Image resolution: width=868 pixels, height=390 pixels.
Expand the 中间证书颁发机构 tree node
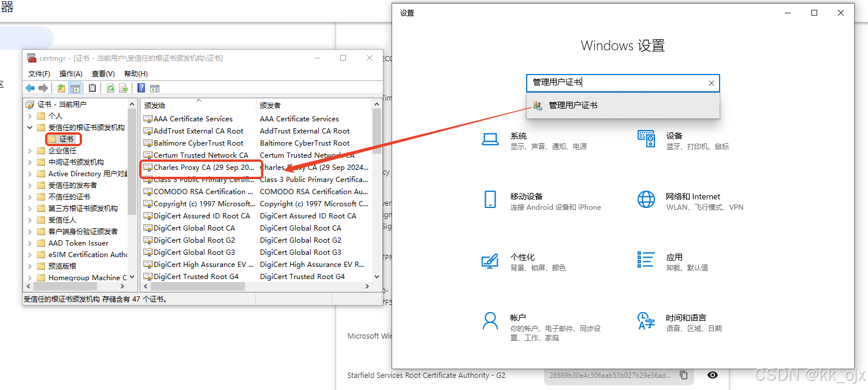pos(30,162)
